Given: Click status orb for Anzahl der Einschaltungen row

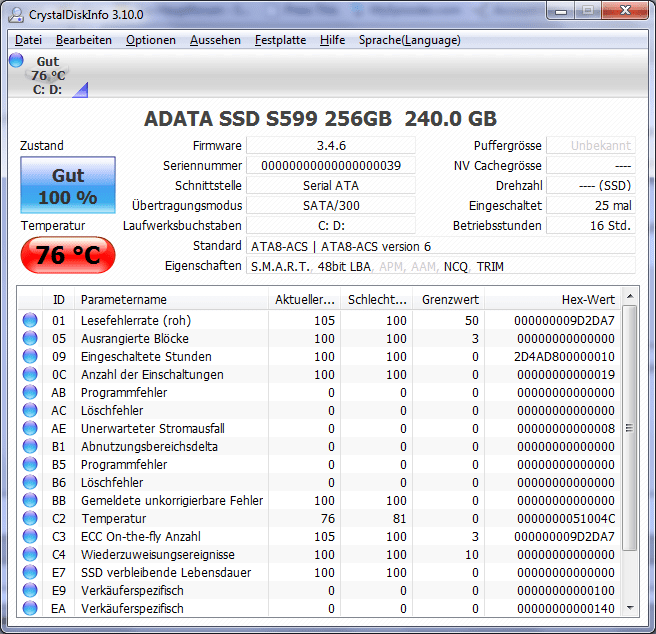Looking at the screenshot, I should pyautogui.click(x=30, y=374).
